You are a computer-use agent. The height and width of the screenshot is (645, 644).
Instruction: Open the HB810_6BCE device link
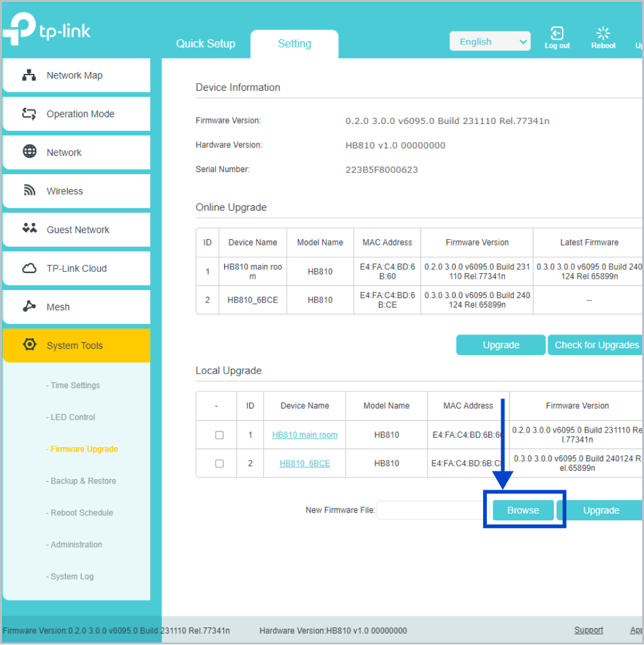pos(305,463)
